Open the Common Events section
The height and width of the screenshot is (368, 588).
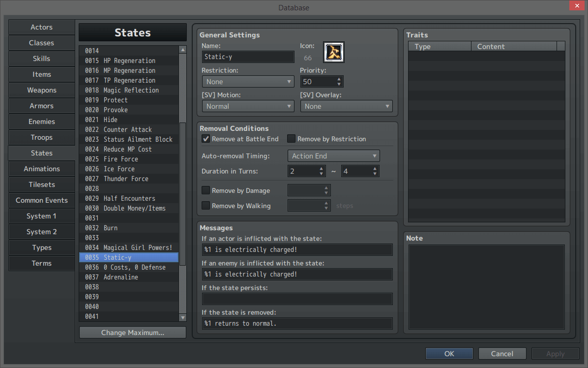[41, 200]
